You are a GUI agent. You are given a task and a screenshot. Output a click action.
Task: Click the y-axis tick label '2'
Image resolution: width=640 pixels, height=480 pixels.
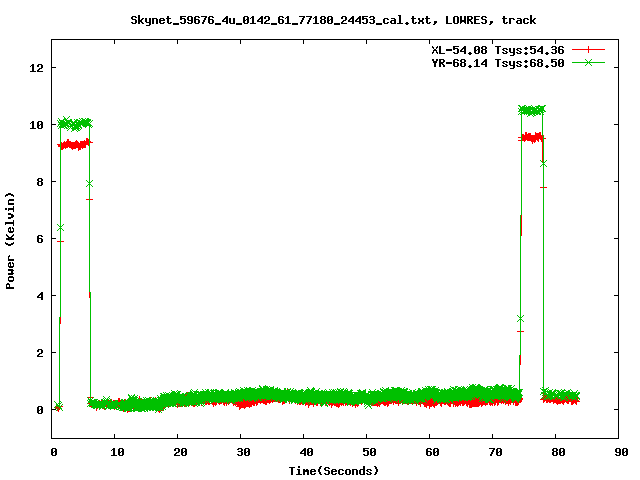(x=40, y=353)
